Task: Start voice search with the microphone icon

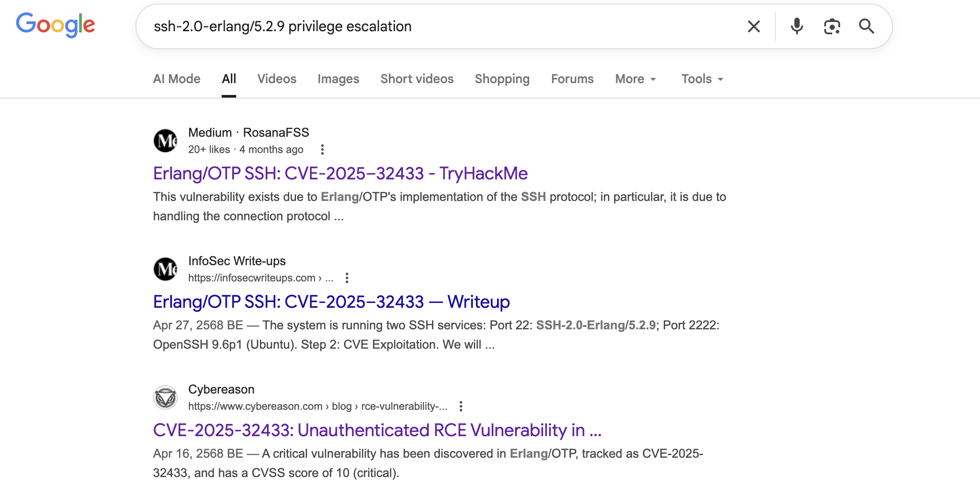Action: coord(797,26)
